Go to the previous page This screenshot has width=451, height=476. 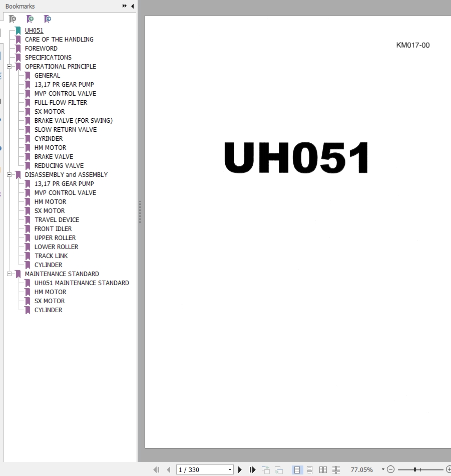[169, 469]
